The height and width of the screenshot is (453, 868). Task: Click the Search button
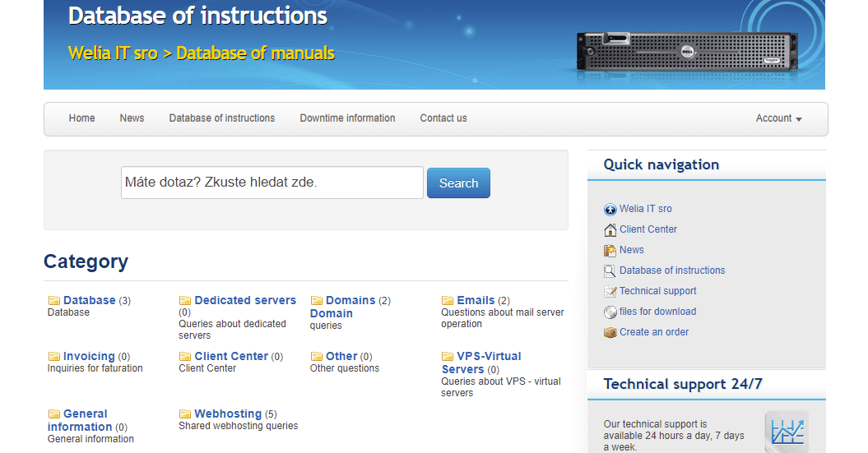(x=458, y=183)
